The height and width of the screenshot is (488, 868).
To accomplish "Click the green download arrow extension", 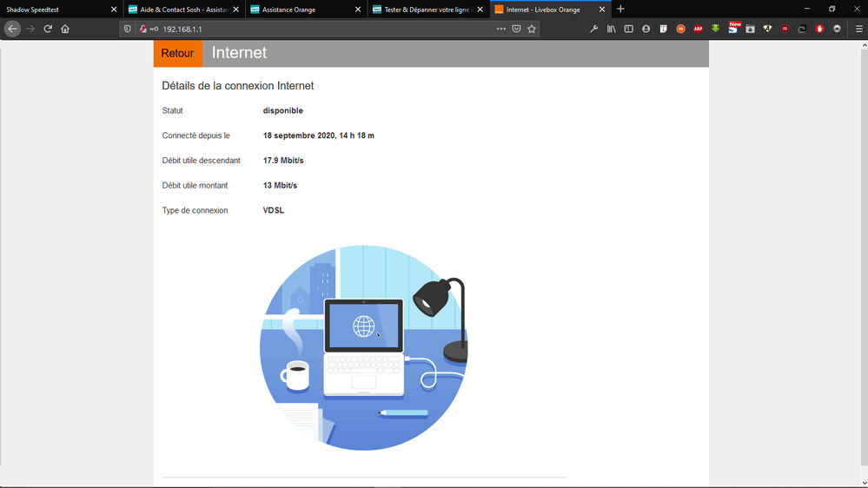I will coord(715,29).
